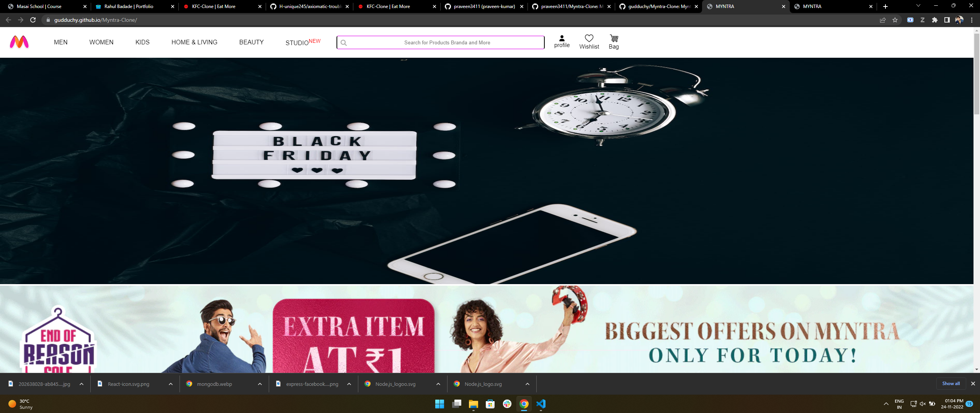This screenshot has width=980, height=413.
Task: Open the profile icon
Action: pyautogui.click(x=562, y=38)
